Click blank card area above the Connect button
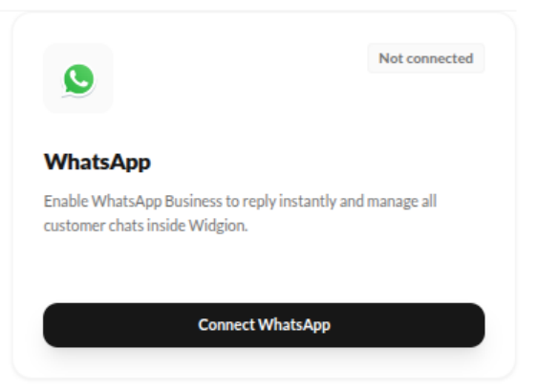Screen dimensions: 538x392 point(264,270)
